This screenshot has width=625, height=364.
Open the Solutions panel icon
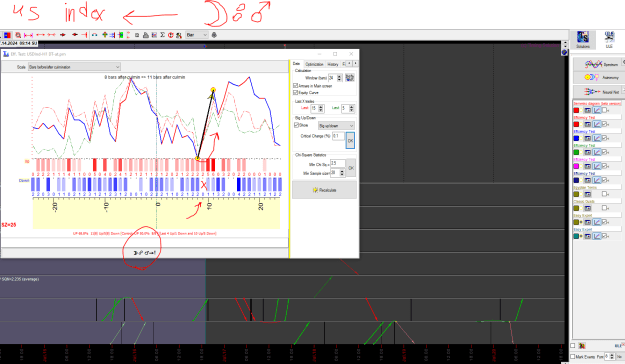(583, 39)
